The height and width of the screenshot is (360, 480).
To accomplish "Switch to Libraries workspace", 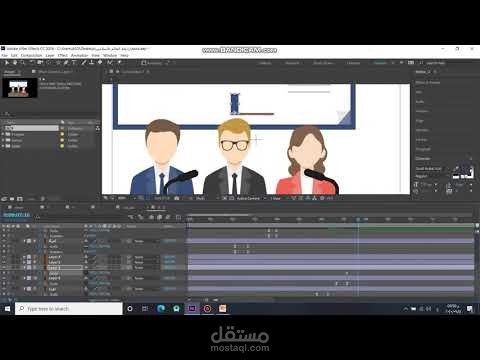I will 354,63.
